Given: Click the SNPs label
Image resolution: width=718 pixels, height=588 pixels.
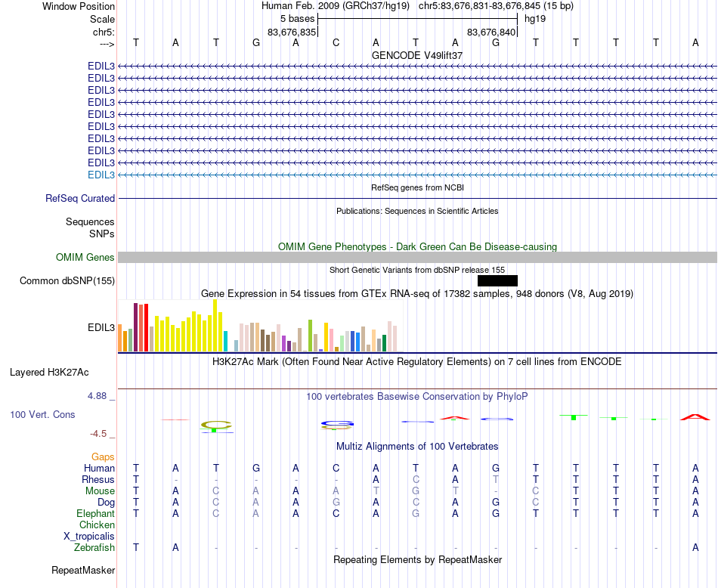Looking at the screenshot, I should click(x=102, y=234).
